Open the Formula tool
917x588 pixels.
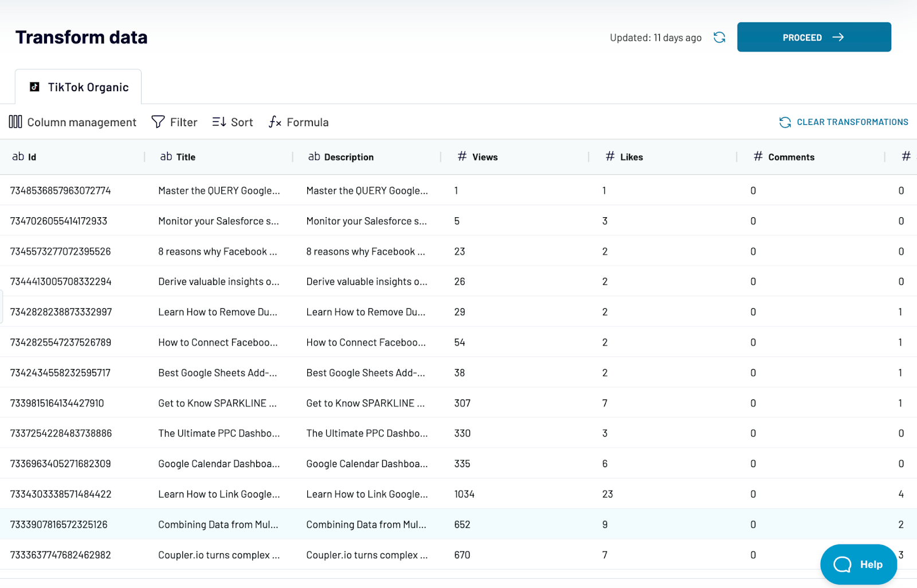click(299, 122)
